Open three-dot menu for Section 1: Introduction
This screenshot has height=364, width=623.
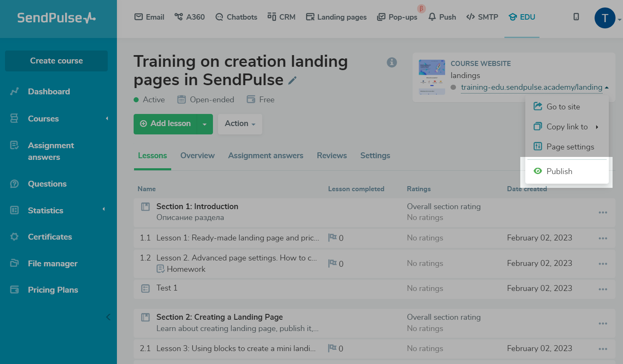pos(603,212)
